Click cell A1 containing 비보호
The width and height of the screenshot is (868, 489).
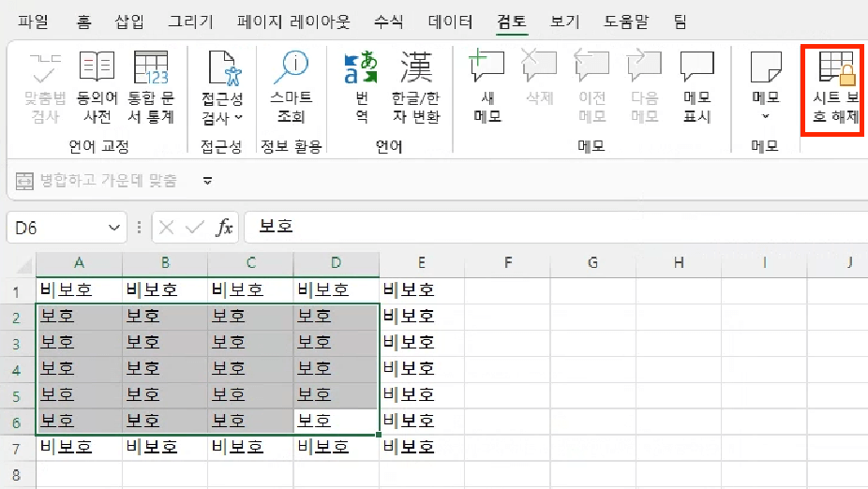(x=79, y=289)
